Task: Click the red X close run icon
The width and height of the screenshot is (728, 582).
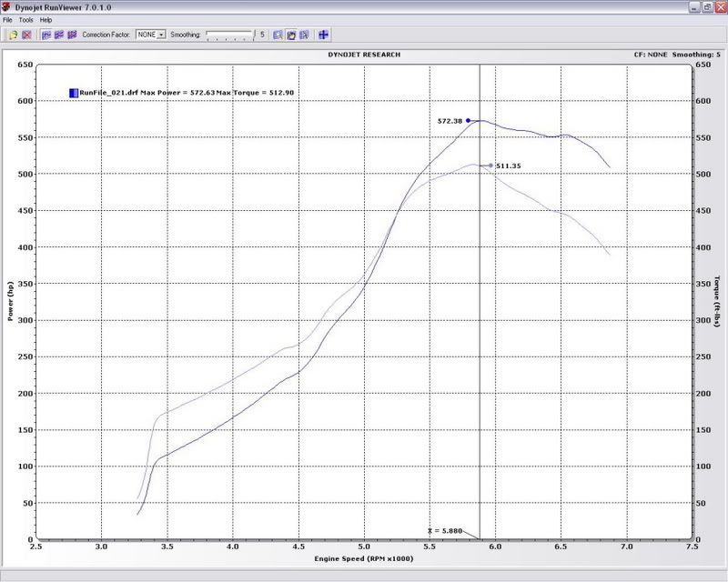Action: (x=26, y=35)
